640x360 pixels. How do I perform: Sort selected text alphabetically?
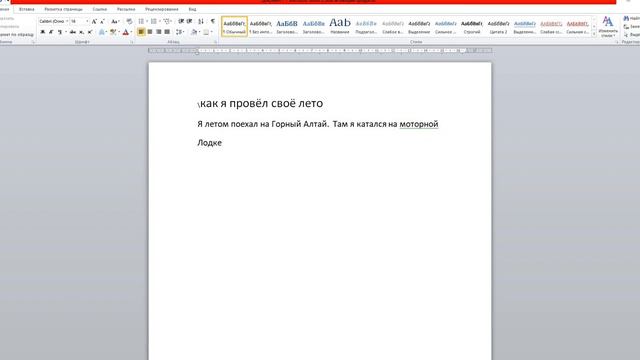[201, 21]
